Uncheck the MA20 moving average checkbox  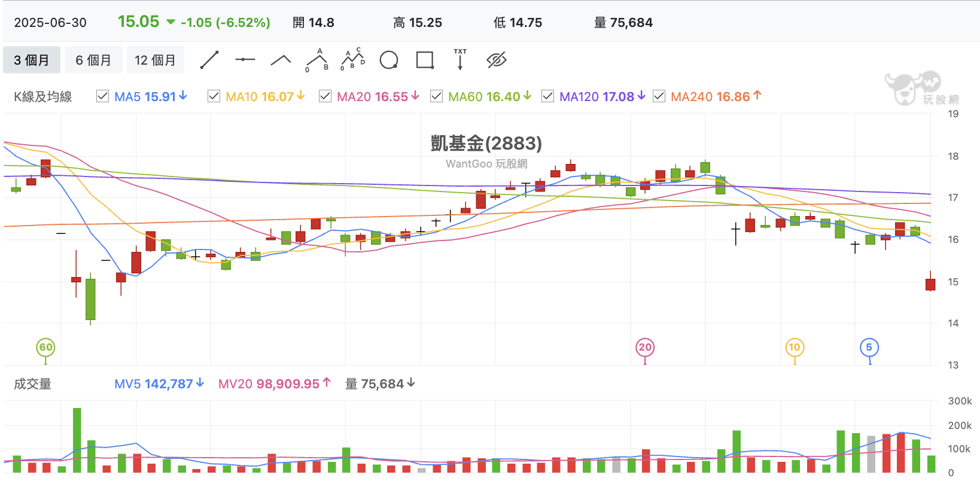click(x=325, y=96)
